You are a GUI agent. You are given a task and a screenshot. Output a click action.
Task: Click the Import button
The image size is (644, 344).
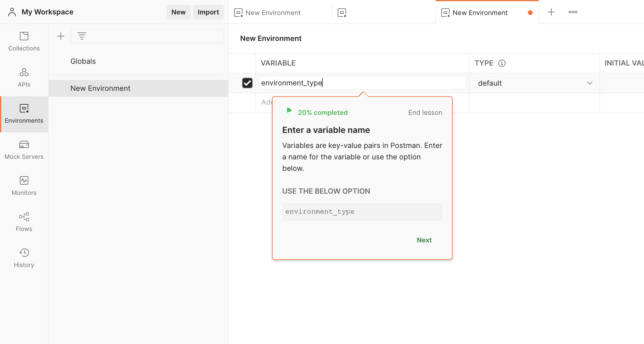click(x=208, y=12)
